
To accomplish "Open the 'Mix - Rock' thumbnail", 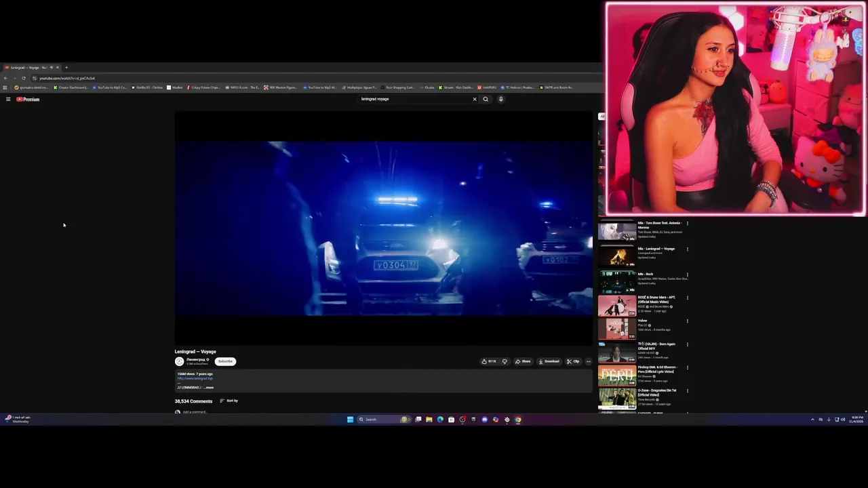I will coord(617,281).
